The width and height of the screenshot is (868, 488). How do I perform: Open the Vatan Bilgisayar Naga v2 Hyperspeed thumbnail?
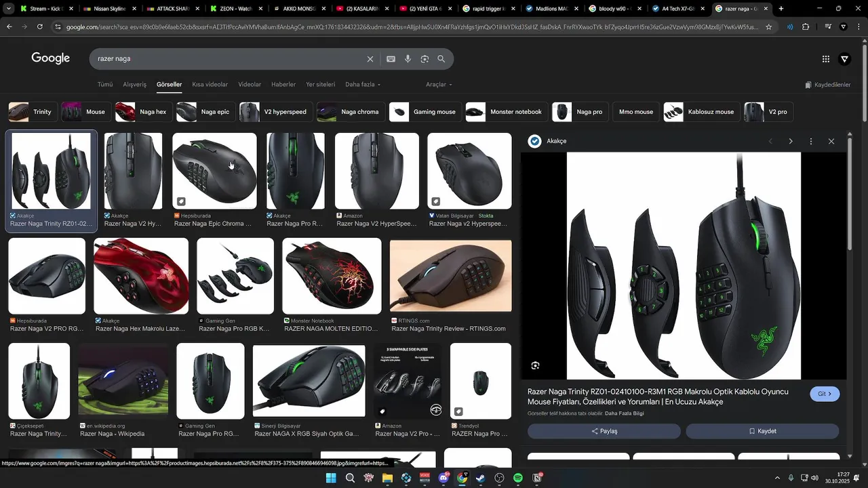pos(469,171)
